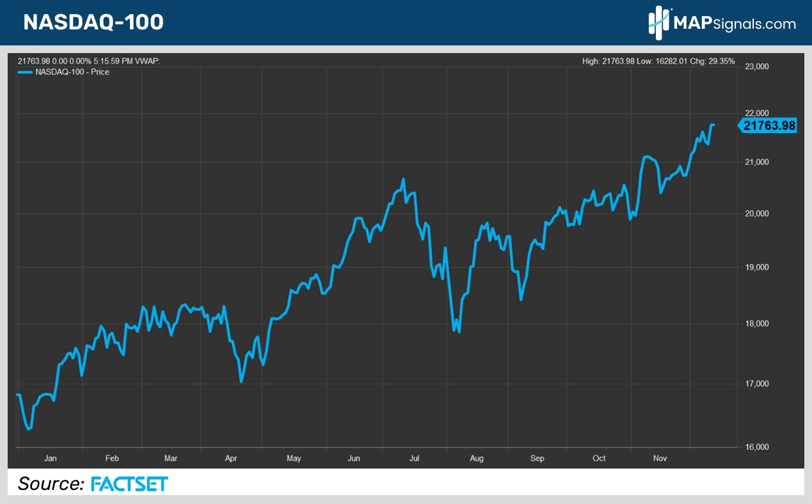Click the Jun month axis label
This screenshot has width=812, height=504.
point(354,458)
